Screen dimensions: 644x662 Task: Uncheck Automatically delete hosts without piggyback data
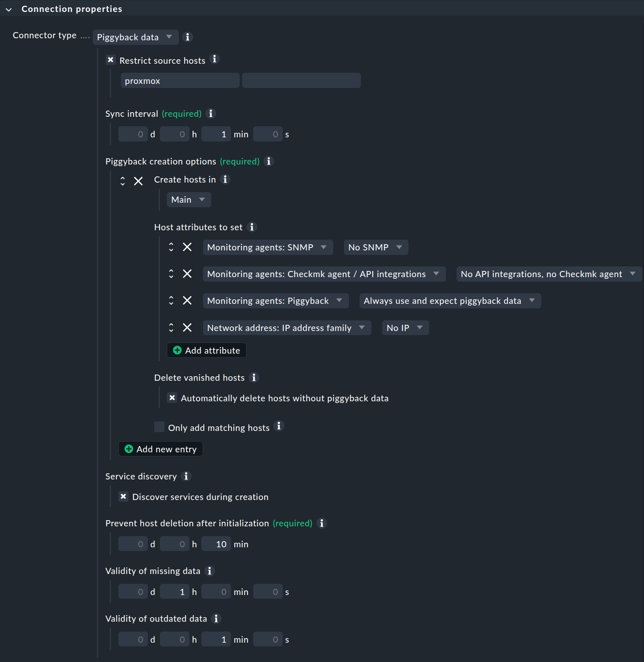[172, 398]
